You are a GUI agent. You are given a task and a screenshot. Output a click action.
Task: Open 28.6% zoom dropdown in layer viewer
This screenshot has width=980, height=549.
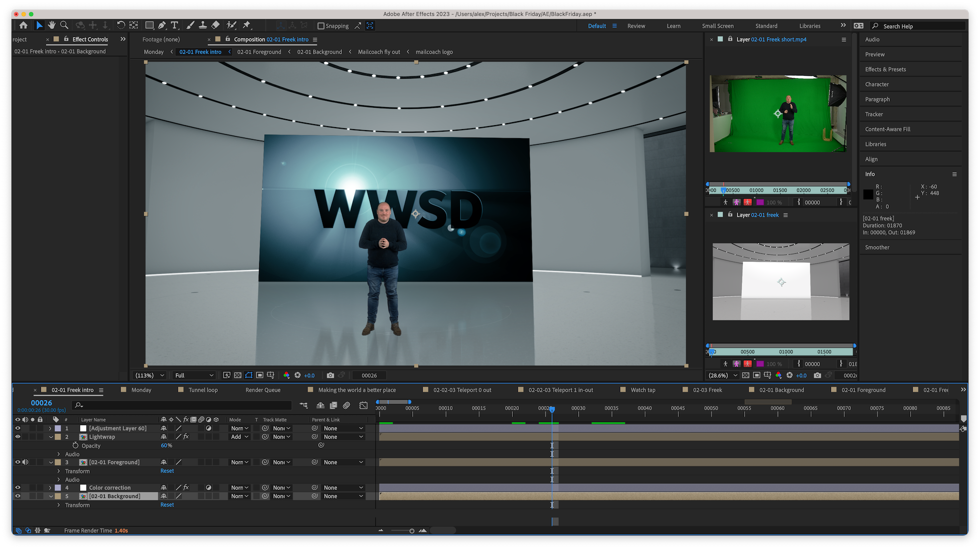click(x=722, y=375)
